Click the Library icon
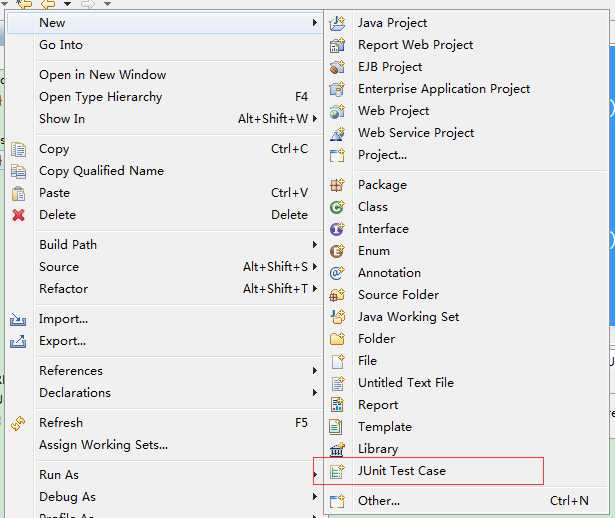 [x=337, y=449]
